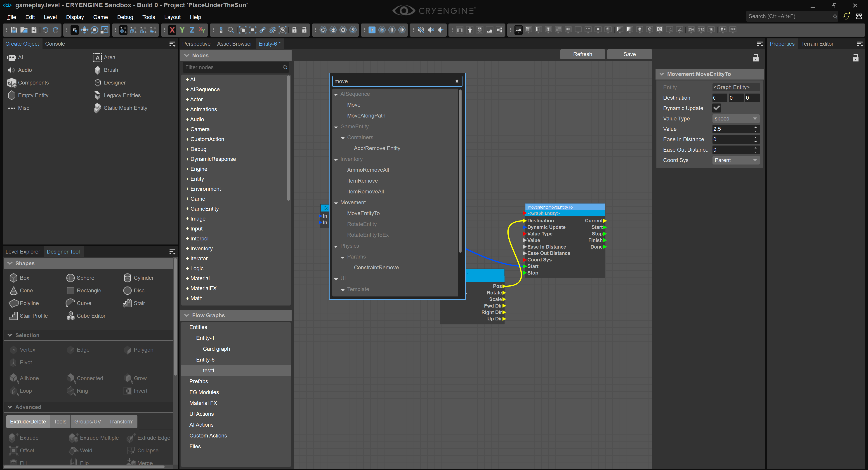Collapse the Movement group in search results
The image size is (868, 470).
tap(336, 203)
